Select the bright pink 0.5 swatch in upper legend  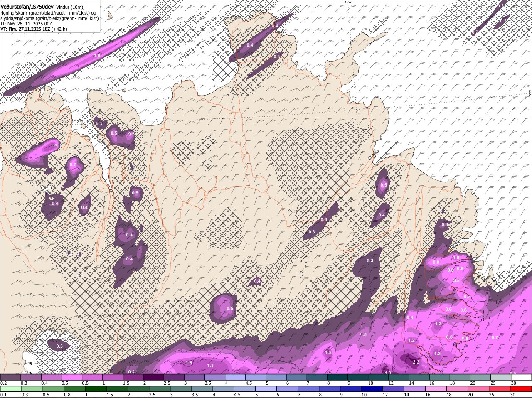point(71,377)
